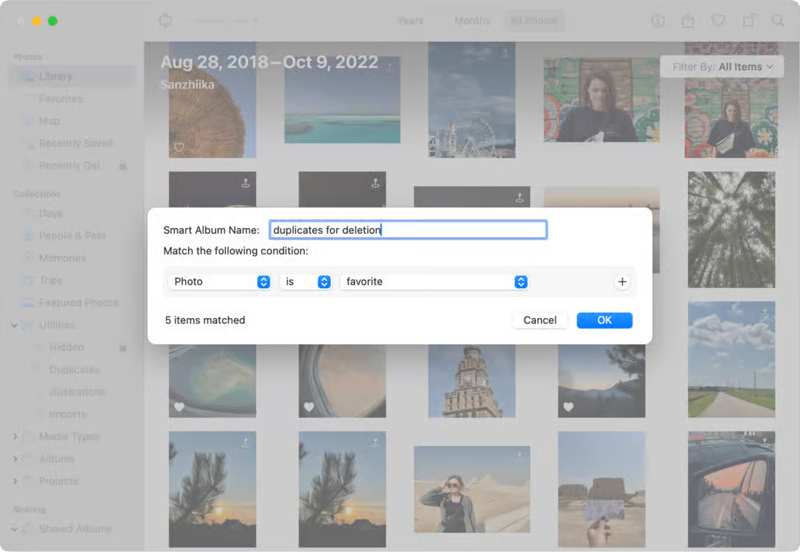
Task: Collapse the Utilities section in the sidebar
Action: 16,325
